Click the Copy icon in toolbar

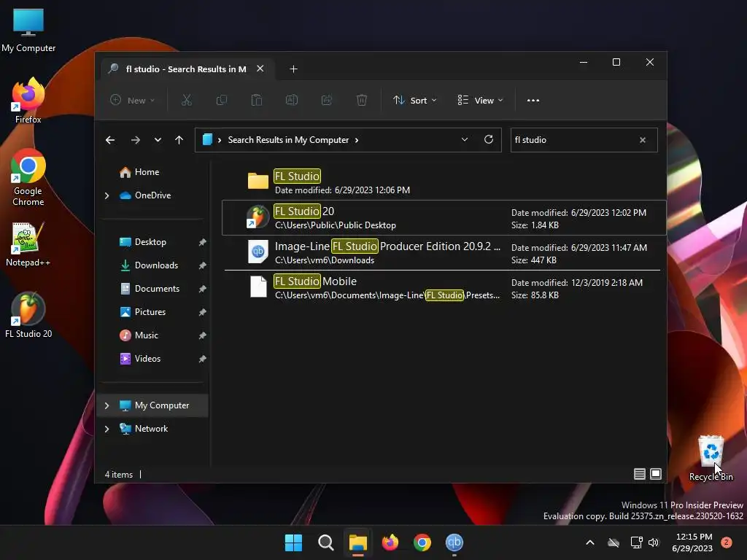222,100
